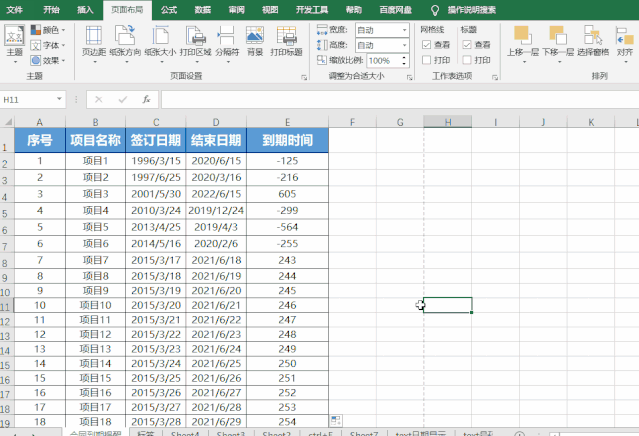Switch to the 插入 tab
Screen dimensions: 639x436
click(85, 10)
